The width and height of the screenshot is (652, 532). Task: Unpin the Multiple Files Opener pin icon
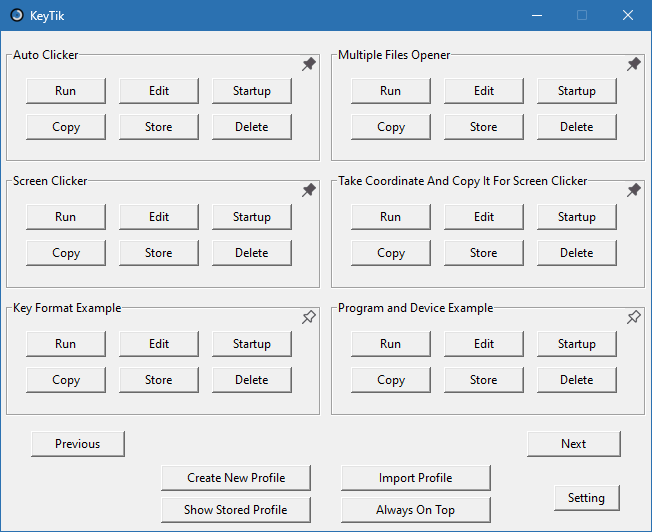634,64
